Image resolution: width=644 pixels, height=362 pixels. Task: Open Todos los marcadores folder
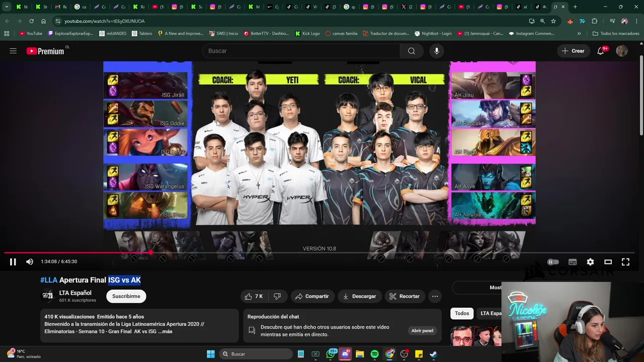[616, 33]
